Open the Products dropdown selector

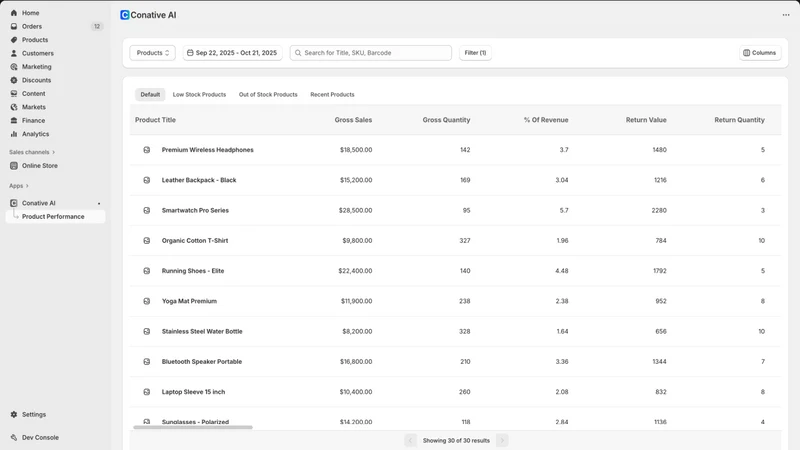tap(153, 53)
